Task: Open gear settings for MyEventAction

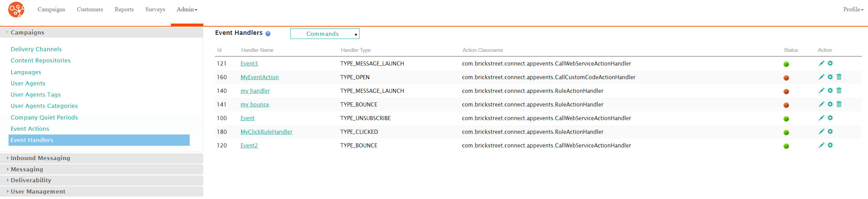Action: tap(830, 77)
